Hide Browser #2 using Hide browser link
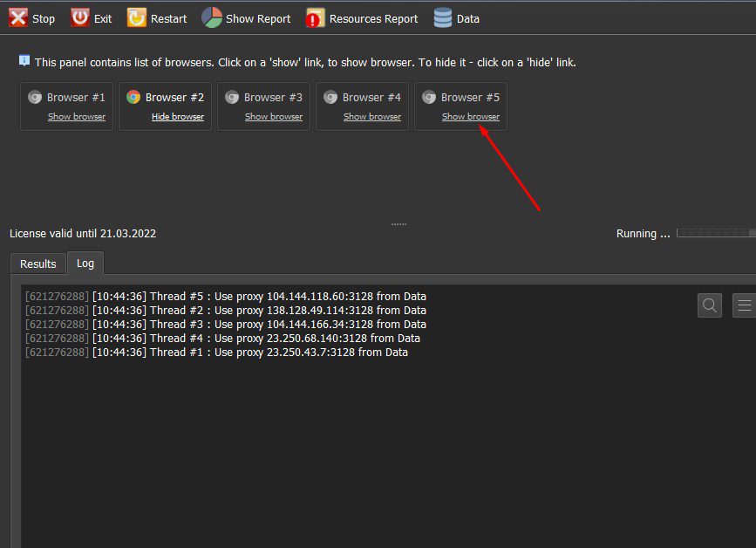This screenshot has height=548, width=756. click(x=178, y=117)
